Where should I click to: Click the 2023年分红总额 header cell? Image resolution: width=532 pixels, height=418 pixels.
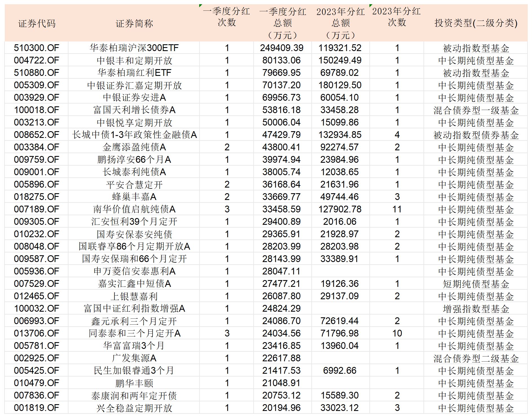click(x=340, y=23)
